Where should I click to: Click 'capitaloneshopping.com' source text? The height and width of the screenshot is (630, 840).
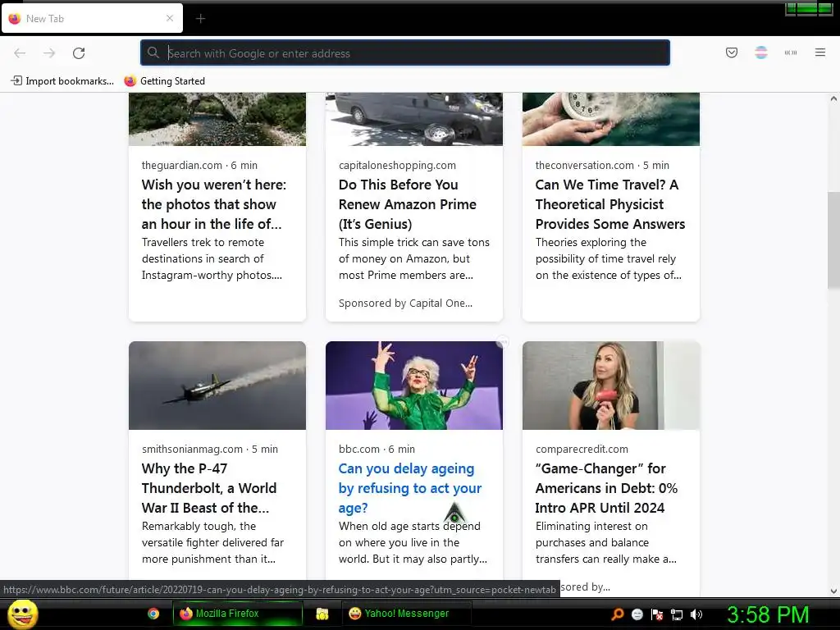pyautogui.click(x=398, y=165)
